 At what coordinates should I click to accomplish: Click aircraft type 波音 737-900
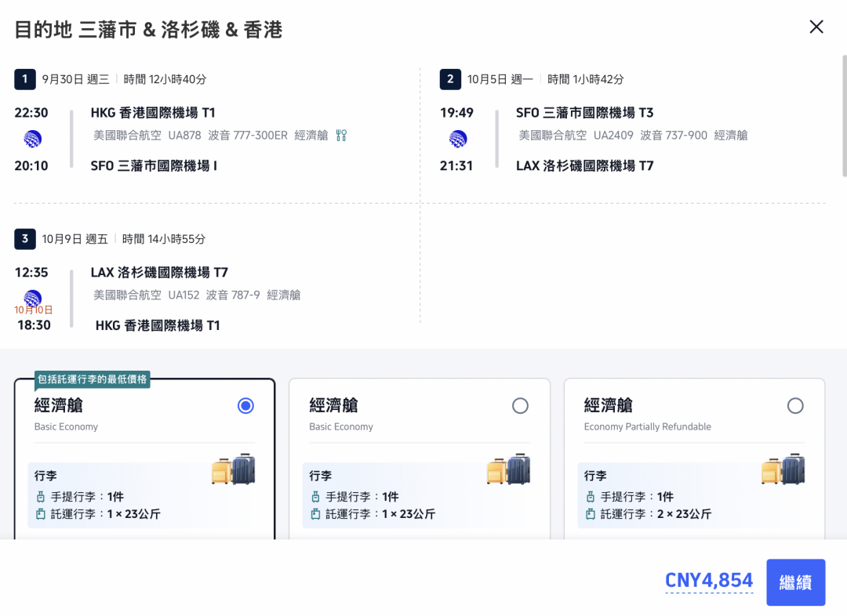674,136
